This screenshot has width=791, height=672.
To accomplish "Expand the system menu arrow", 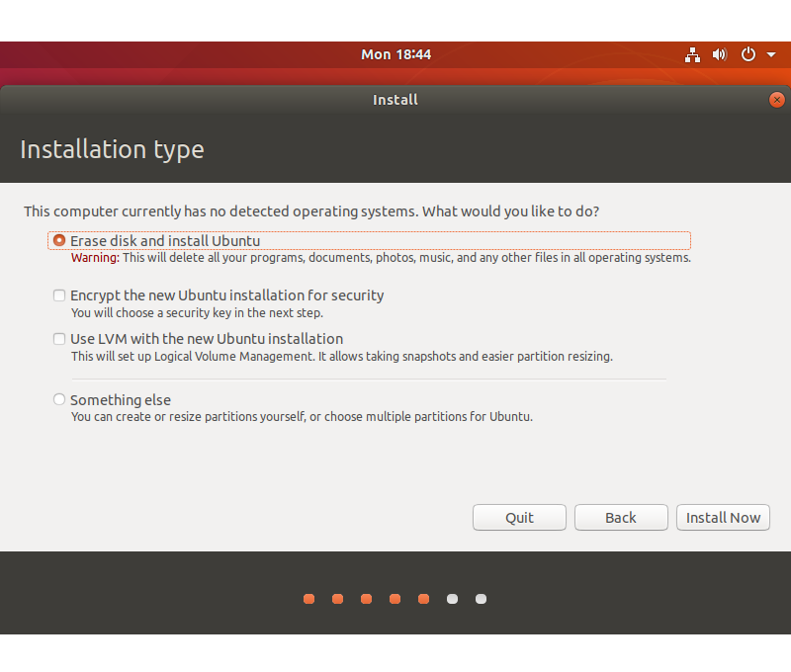I will point(771,54).
